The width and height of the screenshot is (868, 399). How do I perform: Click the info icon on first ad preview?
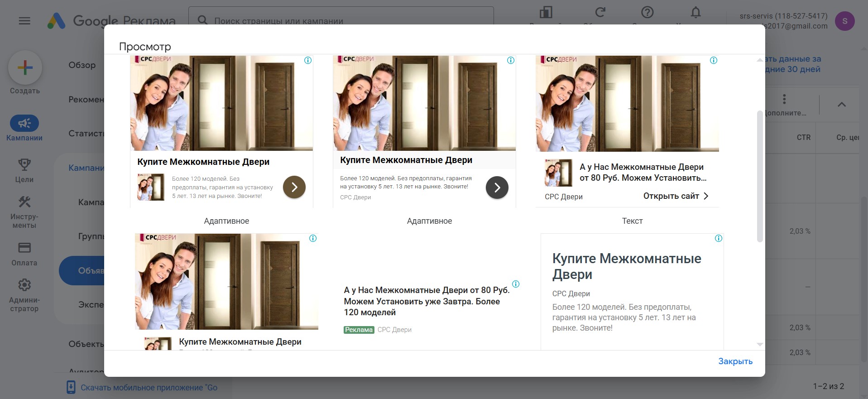click(x=308, y=60)
